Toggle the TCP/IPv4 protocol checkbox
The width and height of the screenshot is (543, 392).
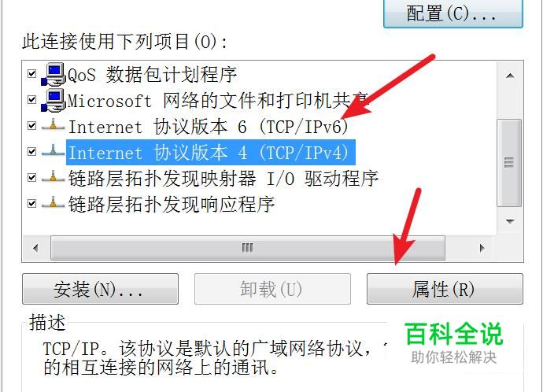pyautogui.click(x=31, y=151)
